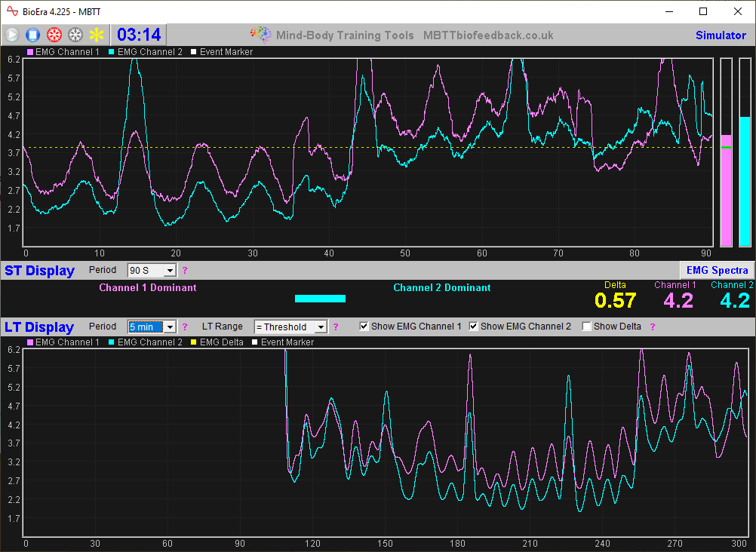The width and height of the screenshot is (756, 552).
Task: Expand the Threshold LT Range dropdown
Action: [x=320, y=326]
